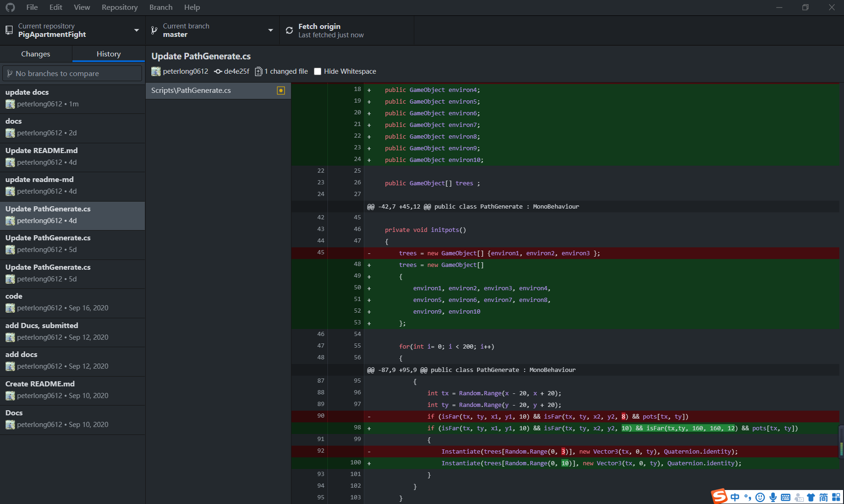Image resolution: width=844 pixels, height=504 pixels.
Task: Enable the Hide Whitespace checkbox
Action: pyautogui.click(x=318, y=71)
